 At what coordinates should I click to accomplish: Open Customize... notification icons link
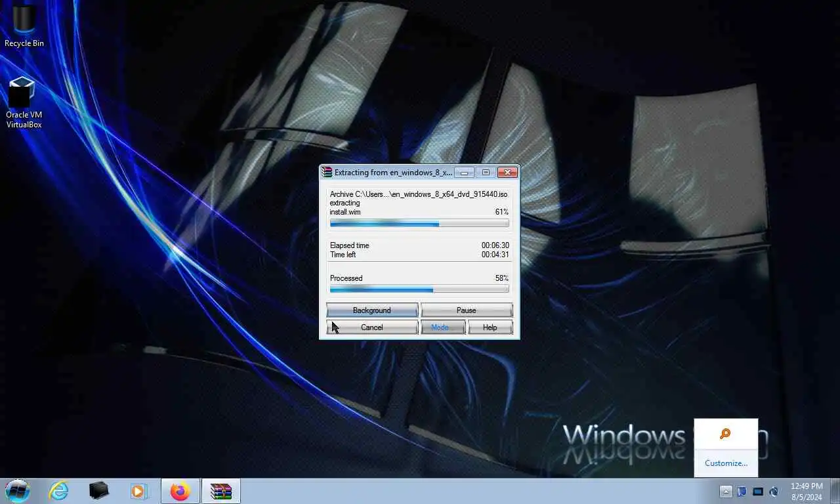[726, 463]
